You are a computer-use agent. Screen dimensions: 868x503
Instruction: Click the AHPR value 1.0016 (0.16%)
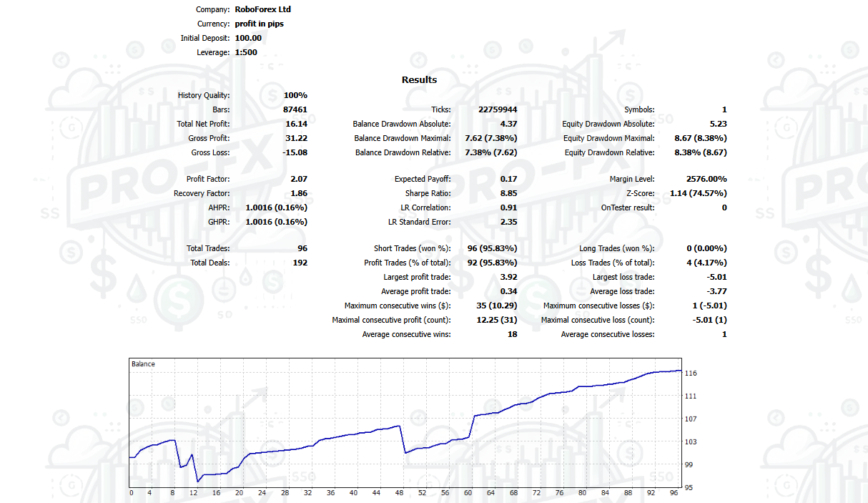click(x=277, y=207)
